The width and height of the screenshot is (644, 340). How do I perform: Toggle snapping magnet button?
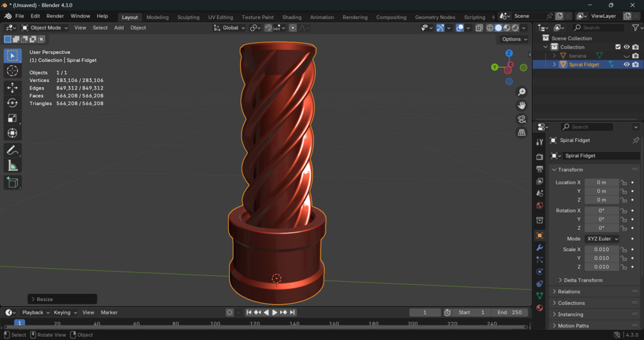(268, 28)
